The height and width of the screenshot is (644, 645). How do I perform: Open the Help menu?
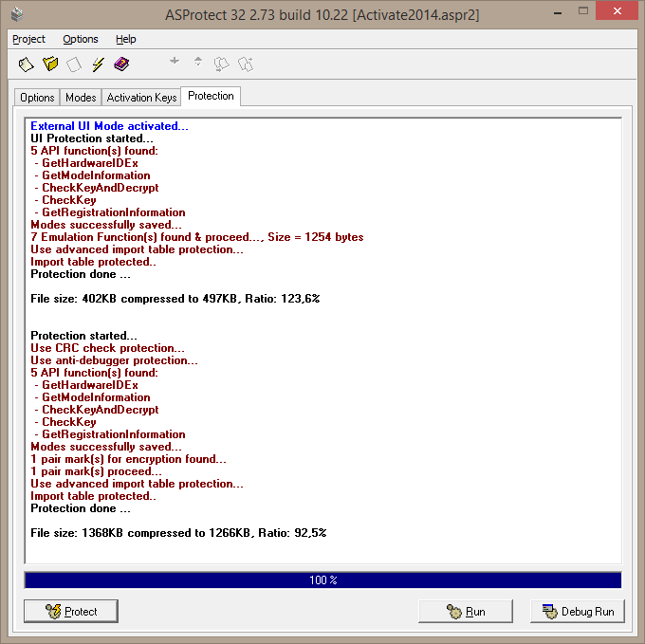point(125,39)
